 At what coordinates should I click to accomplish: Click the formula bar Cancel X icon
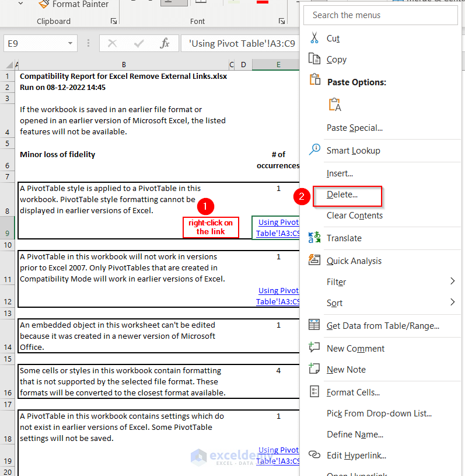[112, 43]
